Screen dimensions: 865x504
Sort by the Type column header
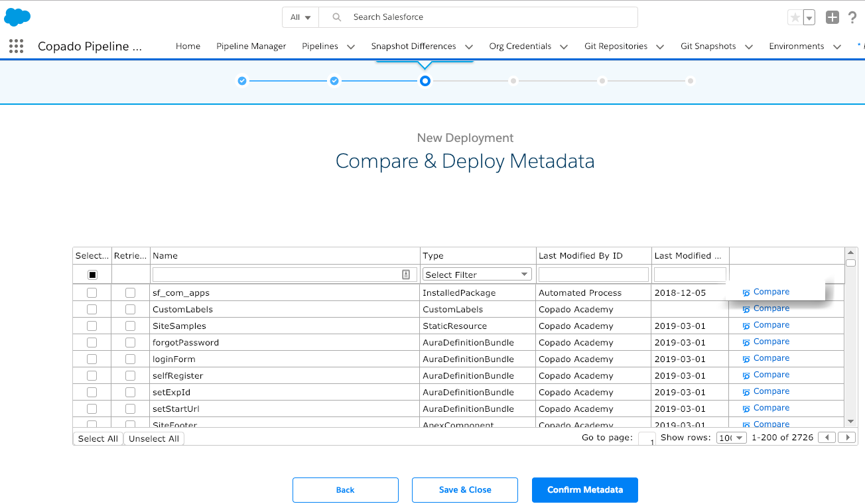click(x=478, y=255)
